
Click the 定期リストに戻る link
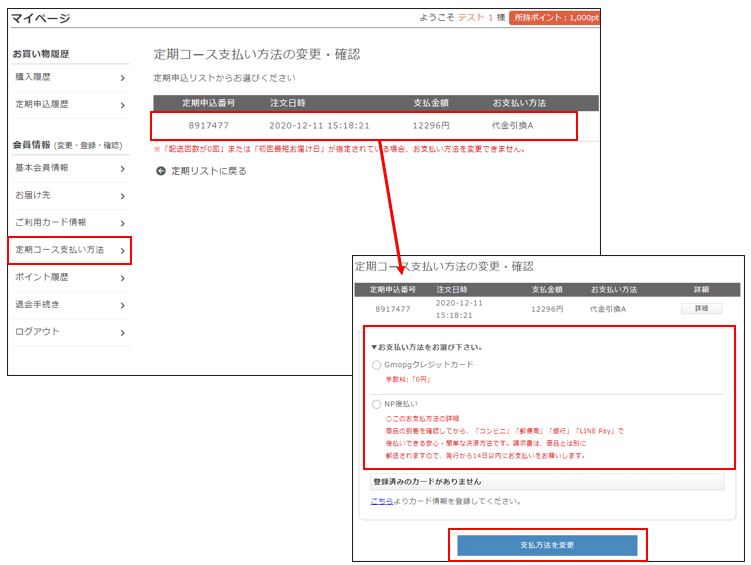[x=208, y=171]
